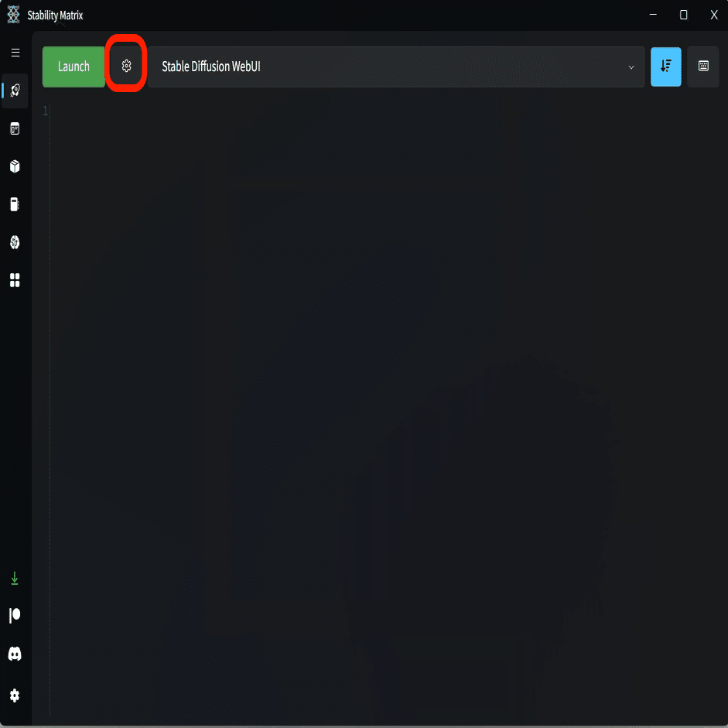This screenshot has width=728, height=728.
Task: Expand the hamburger navigation menu
Action: pyautogui.click(x=15, y=53)
